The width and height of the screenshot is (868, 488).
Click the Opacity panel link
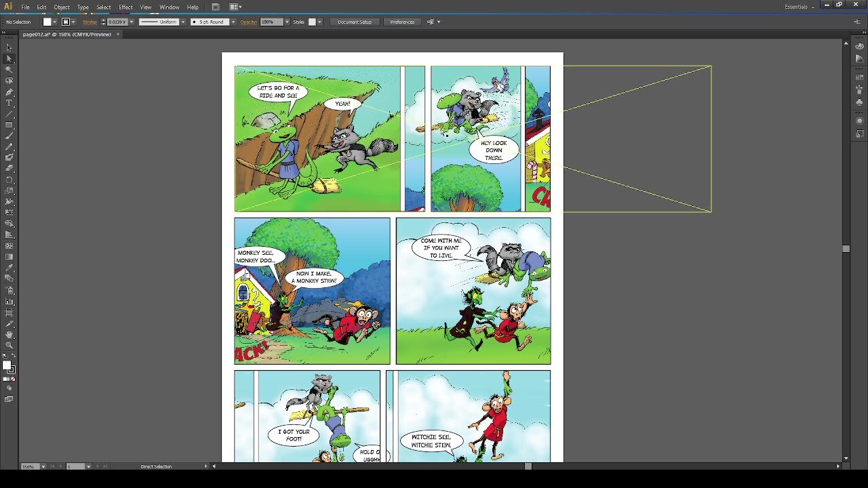click(x=249, y=22)
